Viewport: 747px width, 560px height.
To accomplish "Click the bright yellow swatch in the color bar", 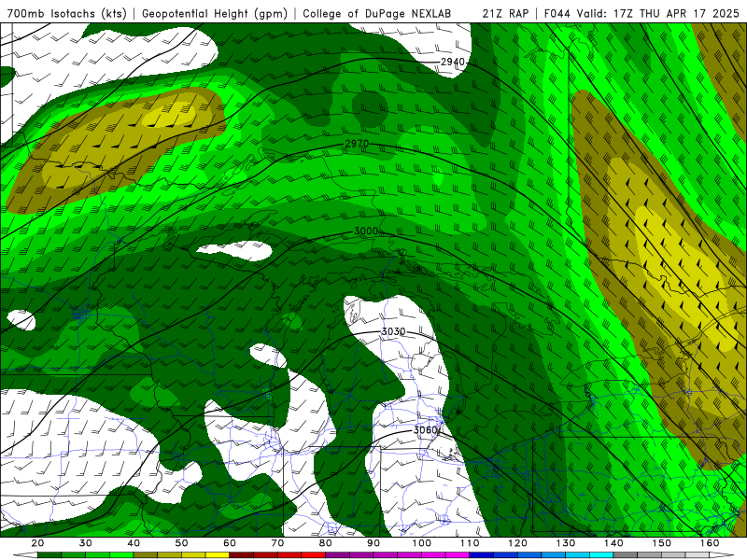I will (218, 555).
